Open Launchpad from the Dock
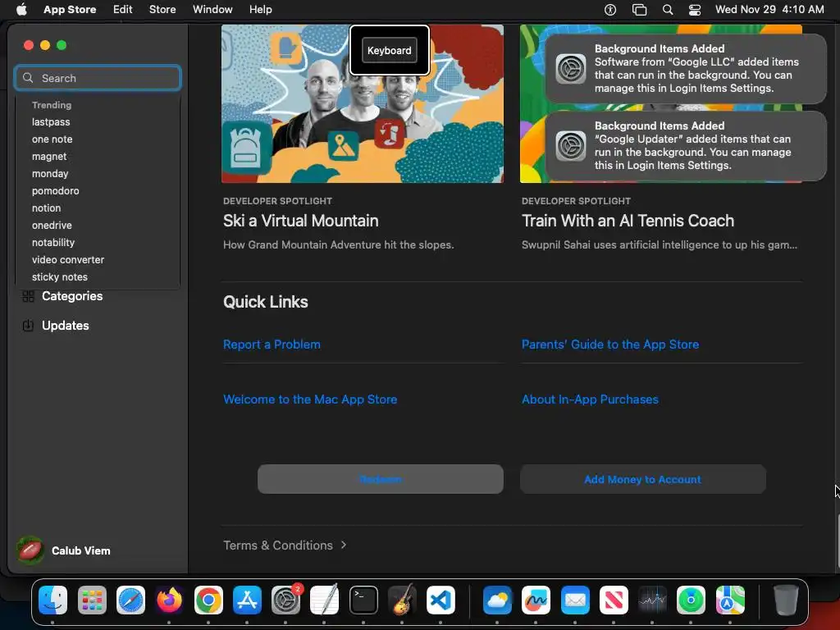 92,600
